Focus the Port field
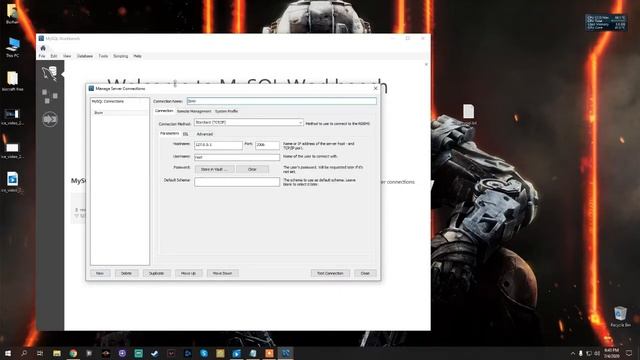 [267, 145]
